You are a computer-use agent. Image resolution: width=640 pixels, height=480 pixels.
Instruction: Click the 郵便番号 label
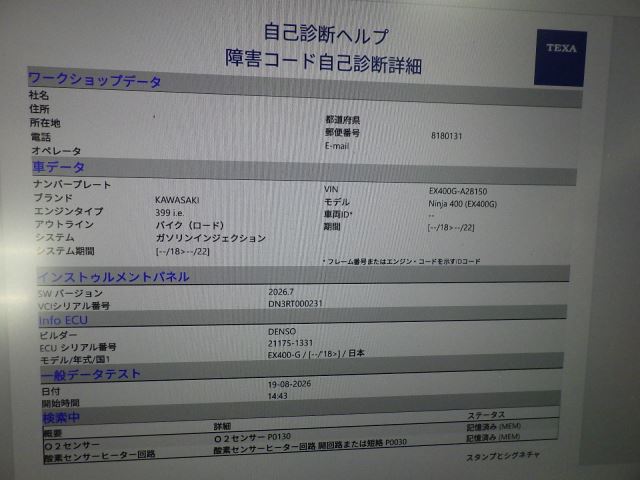click(342, 133)
